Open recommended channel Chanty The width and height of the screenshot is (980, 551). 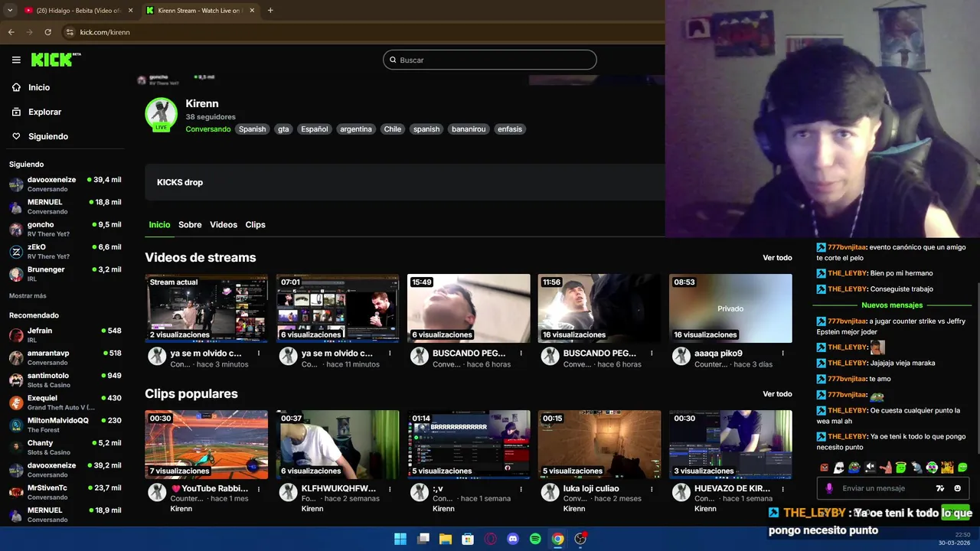click(x=65, y=447)
